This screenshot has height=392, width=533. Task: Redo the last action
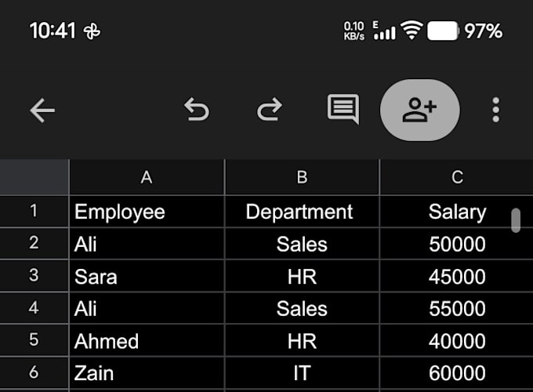point(270,110)
